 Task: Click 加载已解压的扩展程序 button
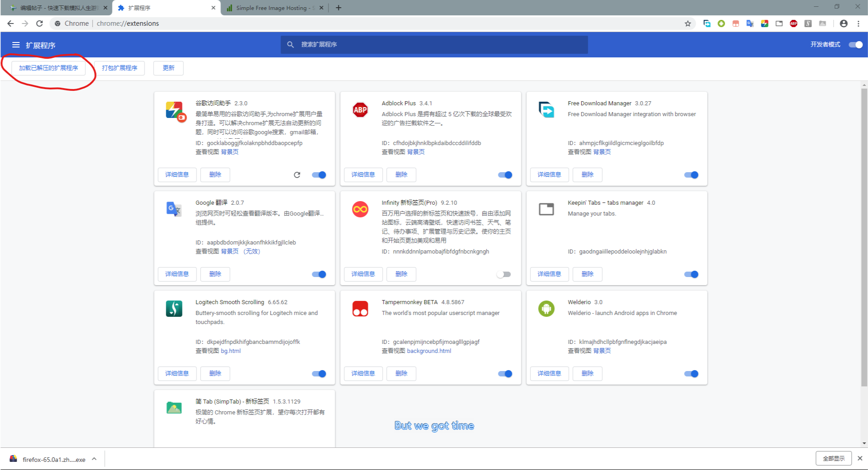point(48,68)
